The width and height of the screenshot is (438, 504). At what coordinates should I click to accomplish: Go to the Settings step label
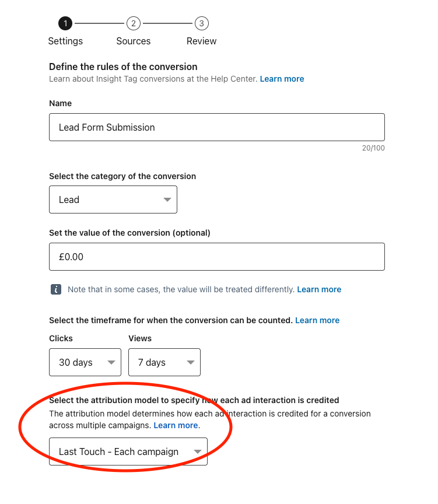(65, 41)
